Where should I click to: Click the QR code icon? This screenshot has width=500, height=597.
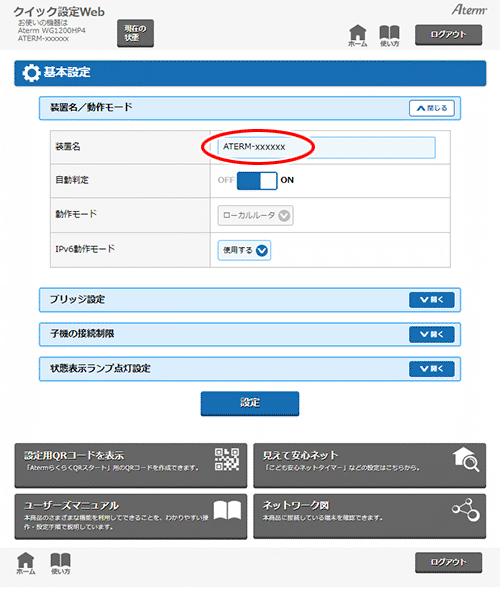(x=227, y=459)
